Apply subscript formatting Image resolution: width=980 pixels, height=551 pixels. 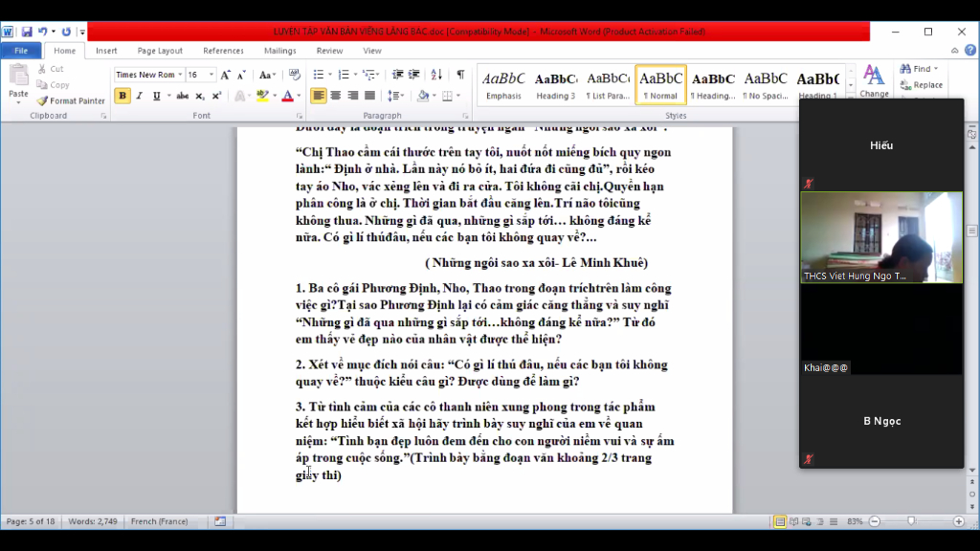(x=199, y=96)
